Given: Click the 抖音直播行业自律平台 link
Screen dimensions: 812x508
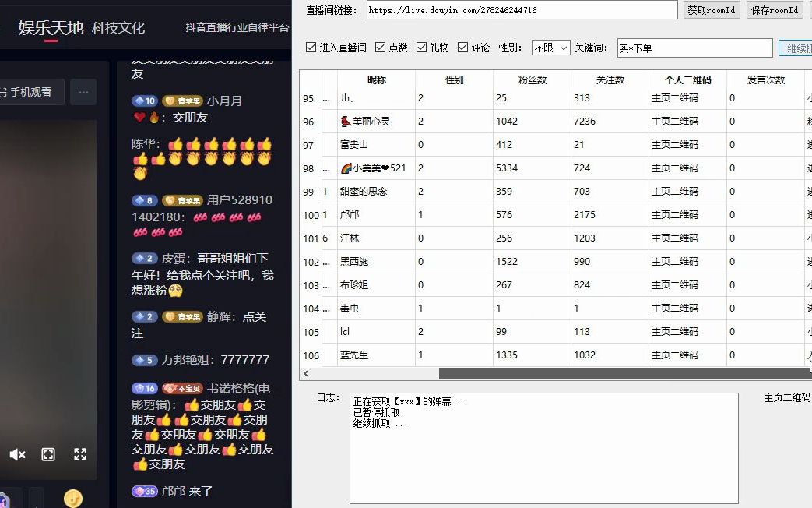Looking at the screenshot, I should [237, 28].
